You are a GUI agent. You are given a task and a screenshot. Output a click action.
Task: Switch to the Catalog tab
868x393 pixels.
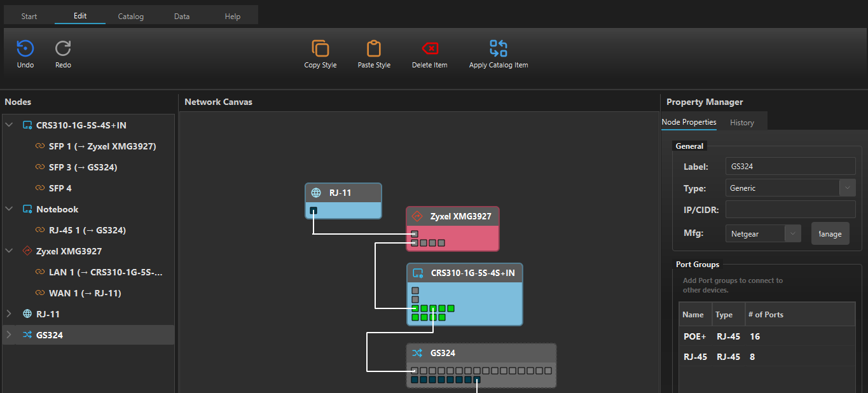pos(131,17)
